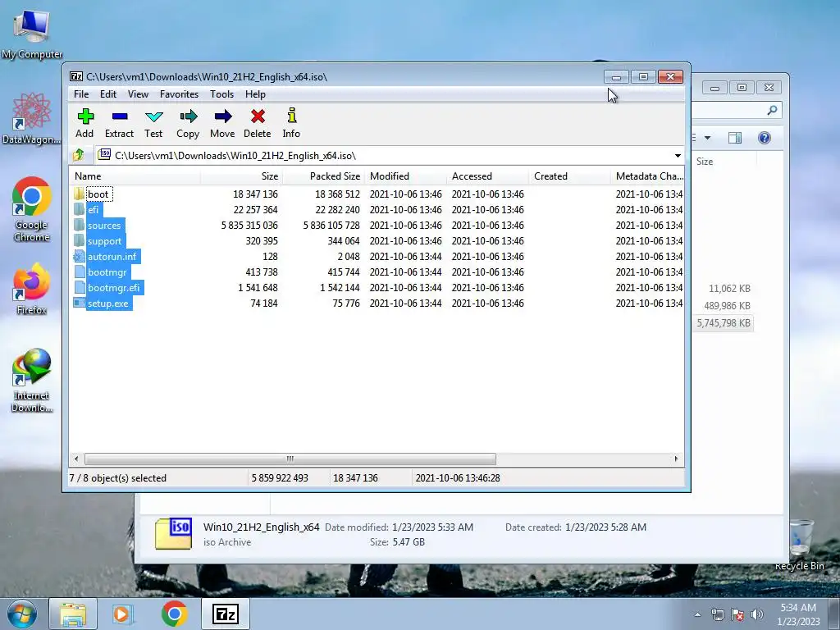Open Google Chrome desktop shortcut
Viewport: 840px width, 630px height.
(32, 209)
